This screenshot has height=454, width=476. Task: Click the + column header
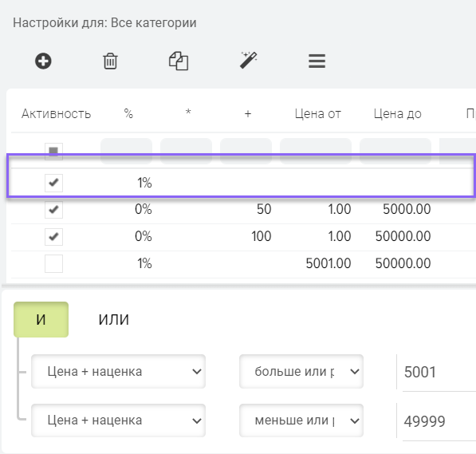(248, 114)
